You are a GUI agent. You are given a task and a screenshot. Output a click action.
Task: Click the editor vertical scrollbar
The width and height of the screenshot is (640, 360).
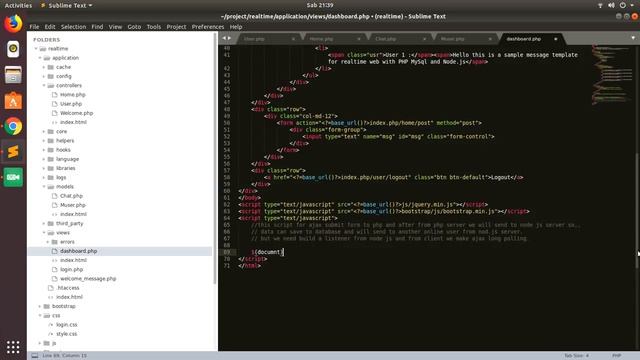click(637, 210)
